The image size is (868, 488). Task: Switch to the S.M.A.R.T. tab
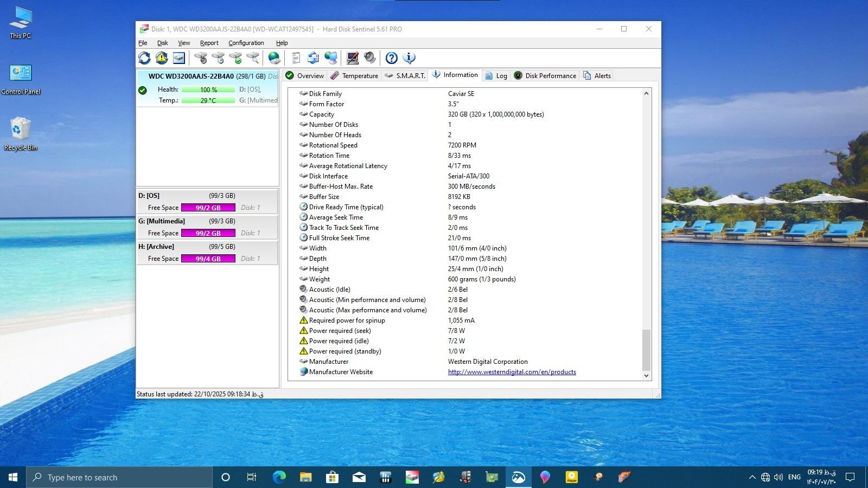[405, 76]
